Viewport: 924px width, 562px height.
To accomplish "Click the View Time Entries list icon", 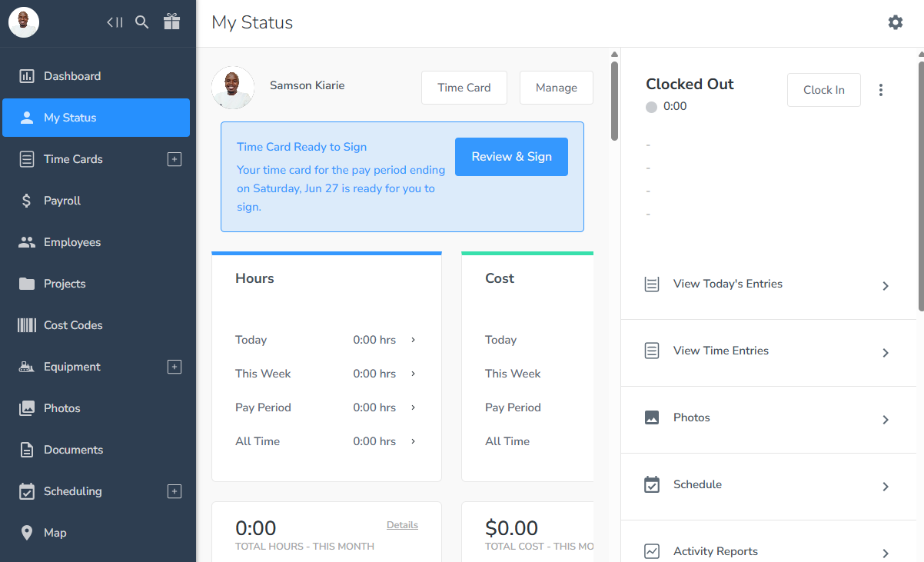I will pos(652,351).
